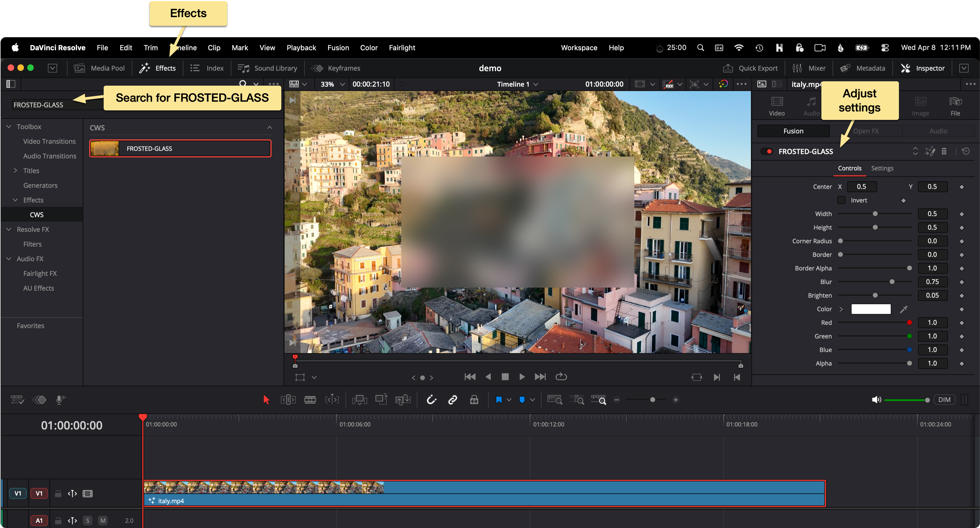The image size is (980, 528).
Task: Click the linked selection chain icon
Action: [452, 399]
